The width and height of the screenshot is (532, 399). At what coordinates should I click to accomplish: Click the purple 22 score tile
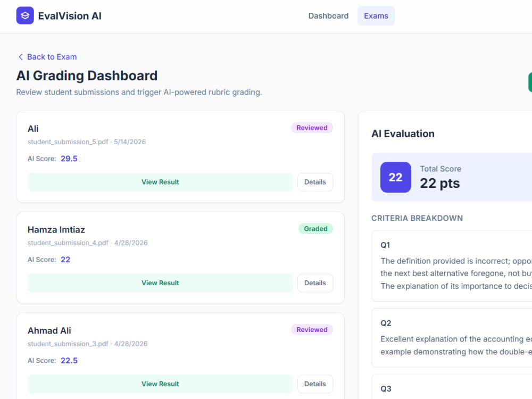click(396, 177)
